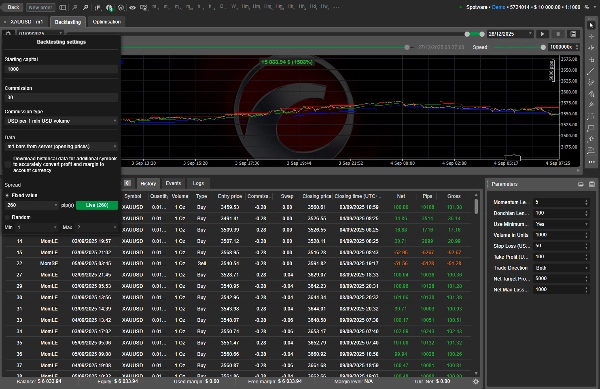The height and width of the screenshot is (389, 600).
Task: Sort by the Entry price column header
Action: tap(230, 196)
